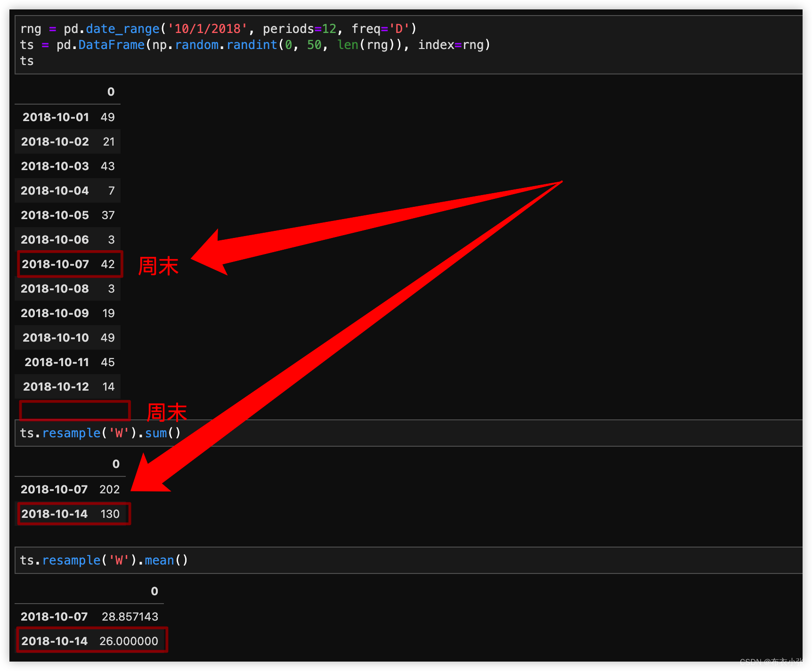The height and width of the screenshot is (671, 812).
Task: Select the 2018-10-01 row label
Action: tap(56, 117)
